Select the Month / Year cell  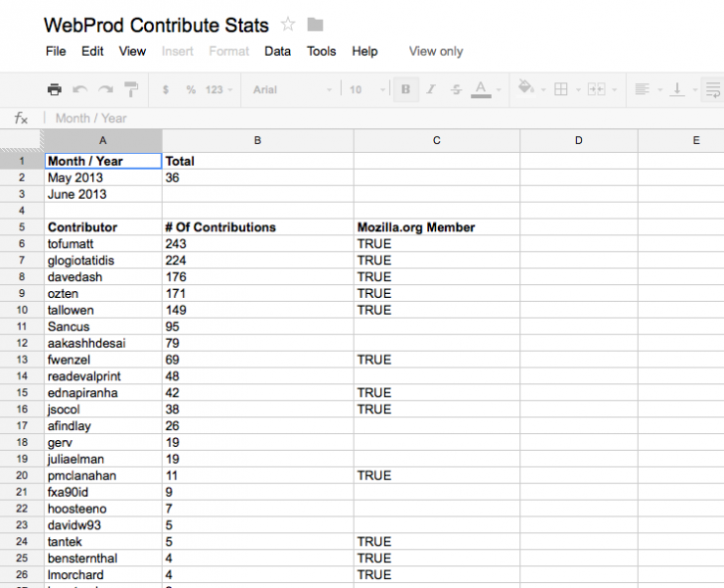tap(104, 161)
